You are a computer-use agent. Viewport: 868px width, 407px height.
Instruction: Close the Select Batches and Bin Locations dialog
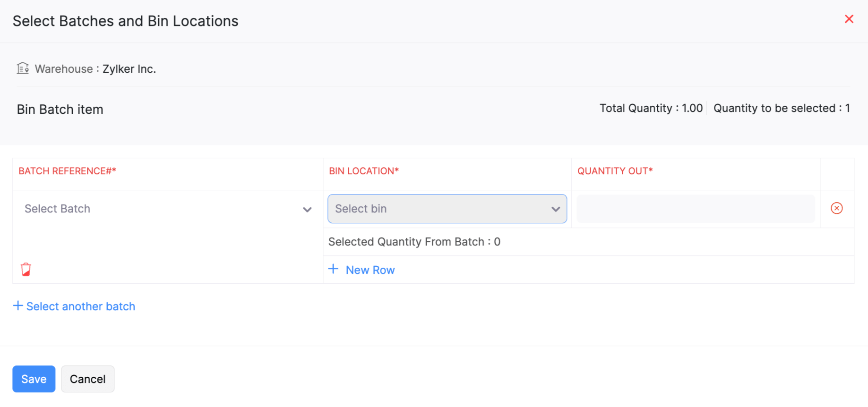pos(849,19)
